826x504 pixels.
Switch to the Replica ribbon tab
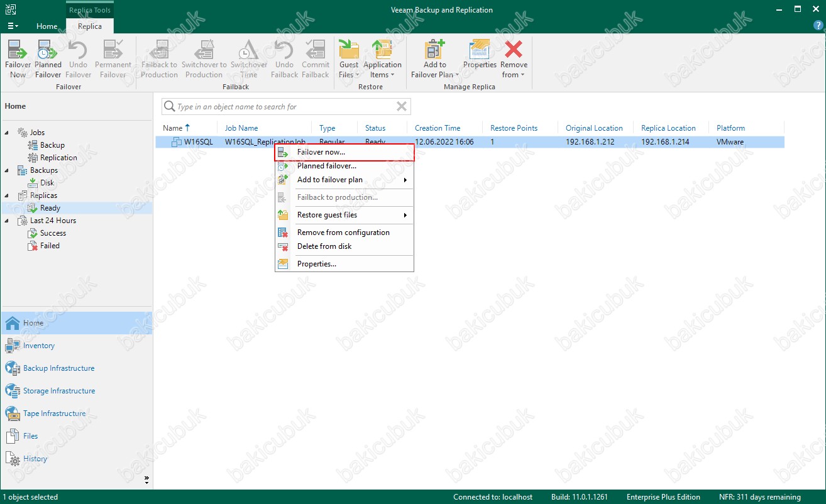coord(90,26)
